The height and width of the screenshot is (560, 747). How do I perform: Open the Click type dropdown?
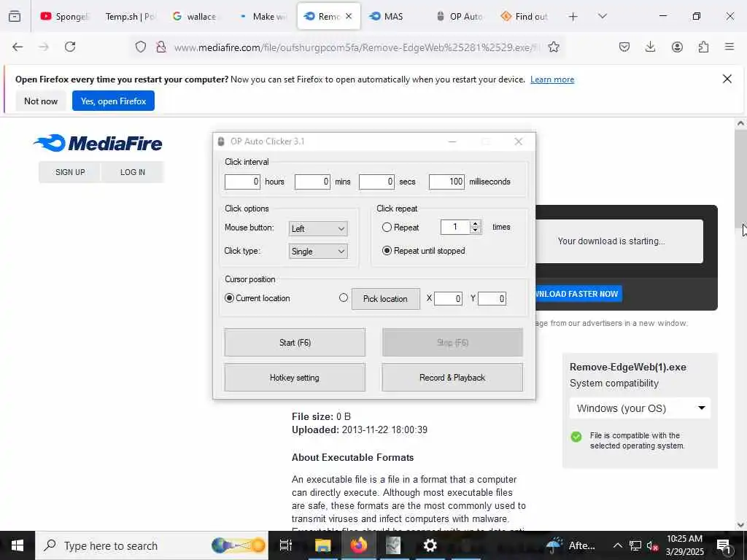318,252
